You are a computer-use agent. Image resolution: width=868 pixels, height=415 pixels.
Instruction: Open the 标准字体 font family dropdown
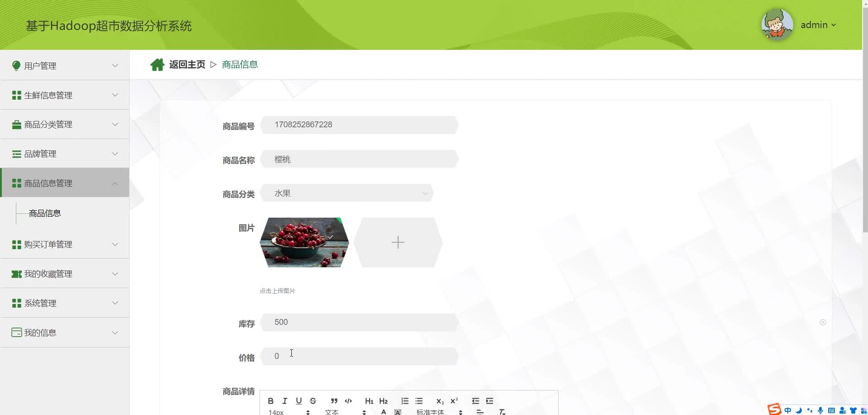(x=439, y=412)
